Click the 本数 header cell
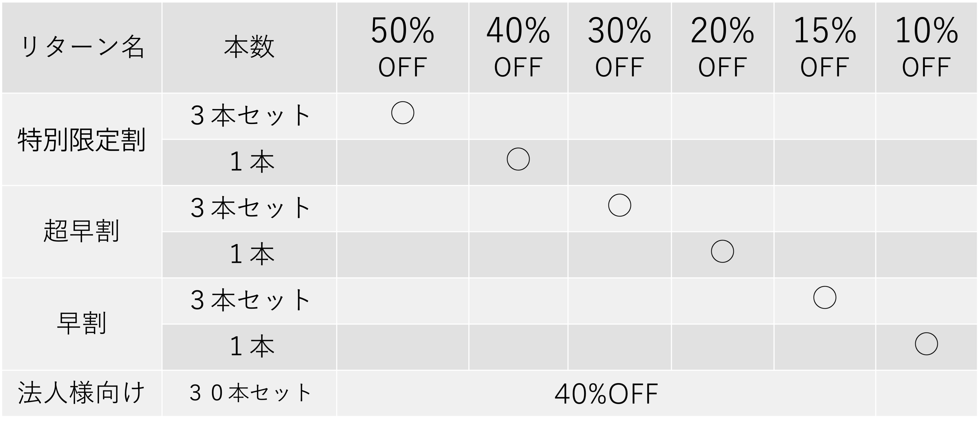Image resolution: width=980 pixels, height=427 pixels. click(249, 48)
